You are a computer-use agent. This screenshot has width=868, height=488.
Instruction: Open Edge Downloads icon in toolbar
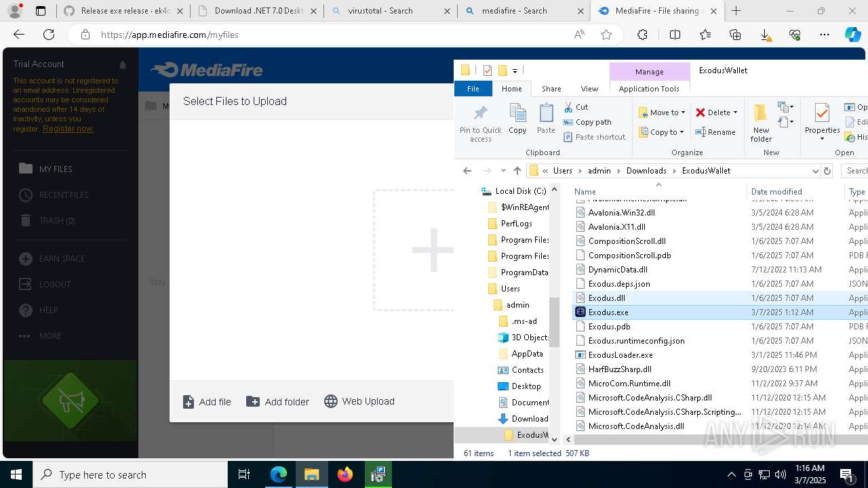[765, 35]
